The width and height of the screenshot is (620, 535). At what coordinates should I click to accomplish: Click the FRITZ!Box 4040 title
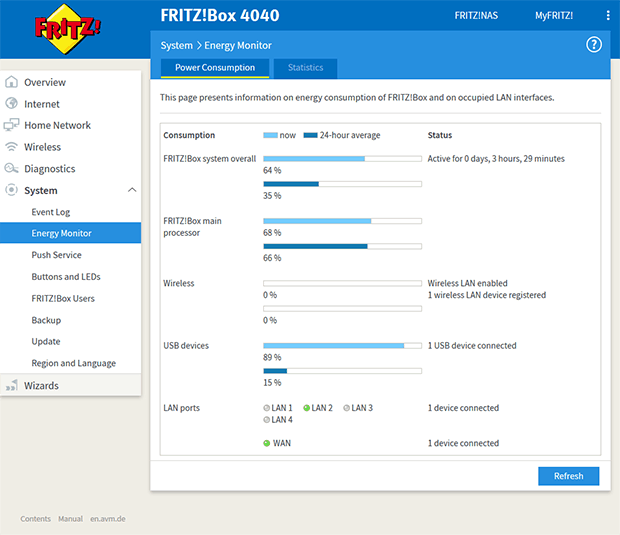click(220, 15)
